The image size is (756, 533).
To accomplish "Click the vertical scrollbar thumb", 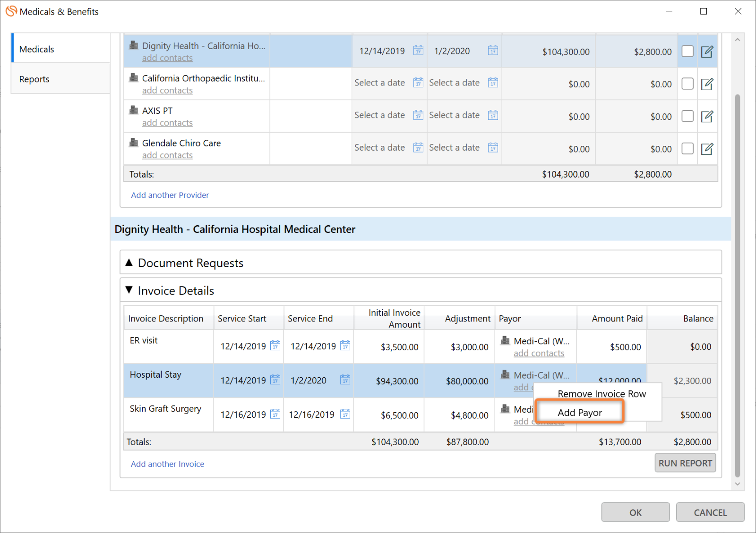I will tap(738, 286).
